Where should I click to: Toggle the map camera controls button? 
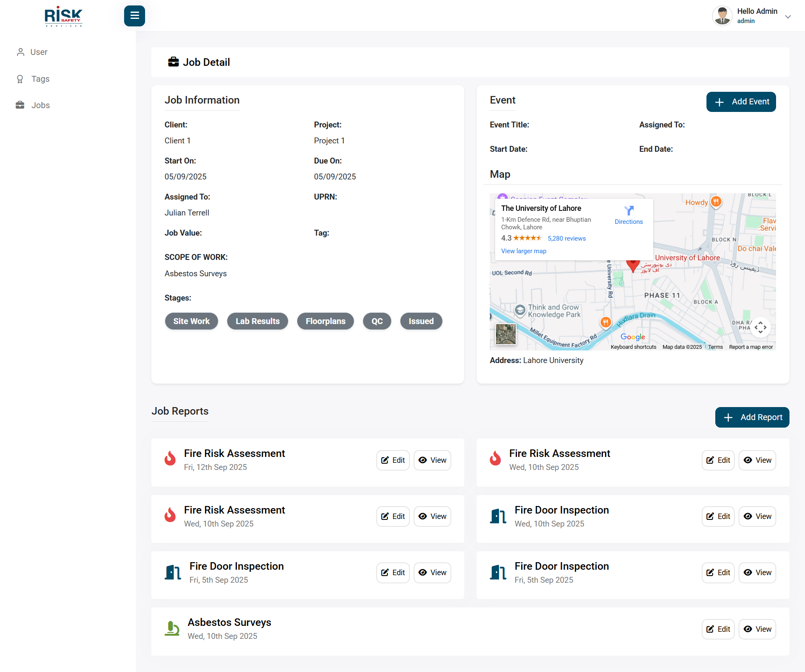(x=760, y=327)
